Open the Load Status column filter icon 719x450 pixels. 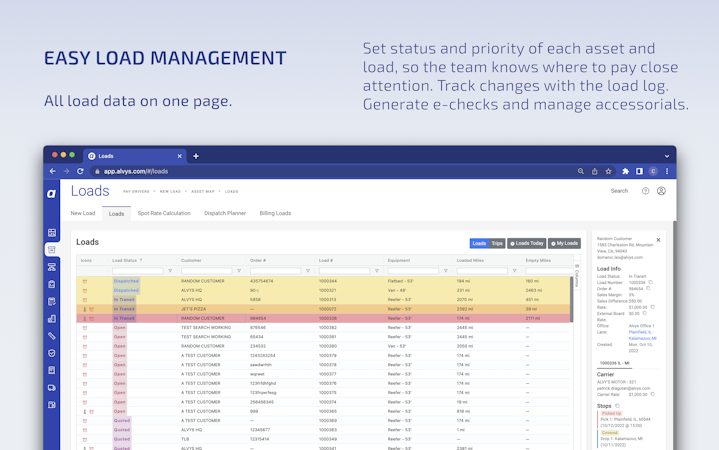(170, 271)
